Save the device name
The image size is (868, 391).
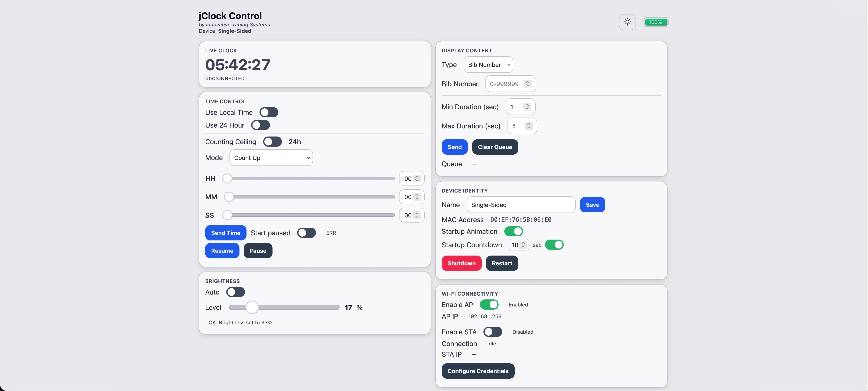pos(592,205)
